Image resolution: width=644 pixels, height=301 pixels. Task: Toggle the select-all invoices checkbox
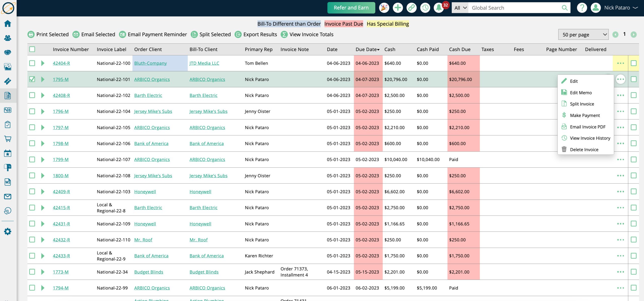32,49
